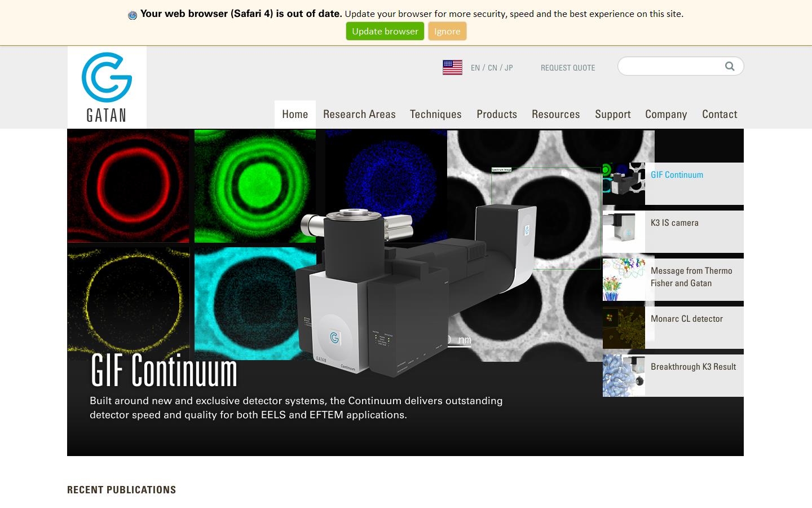Open the Techniques menu
The image size is (812, 508).
click(x=435, y=114)
